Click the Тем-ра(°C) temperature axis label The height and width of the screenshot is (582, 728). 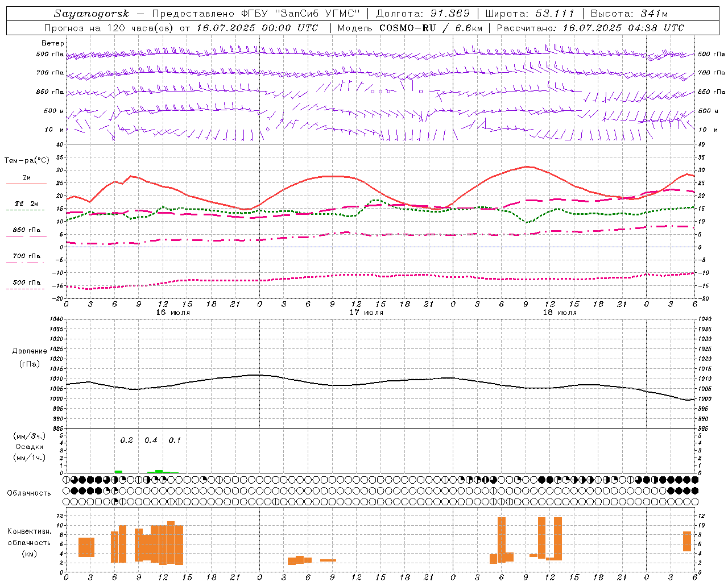[x=27, y=161]
